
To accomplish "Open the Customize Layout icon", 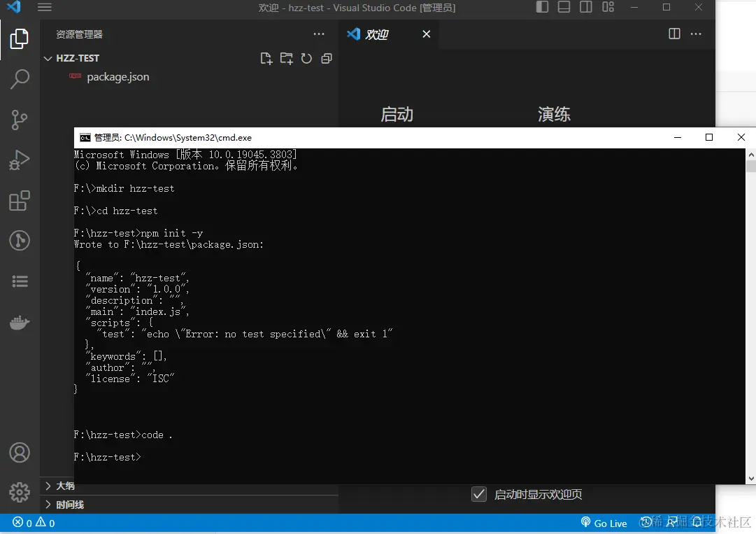I will [x=608, y=7].
